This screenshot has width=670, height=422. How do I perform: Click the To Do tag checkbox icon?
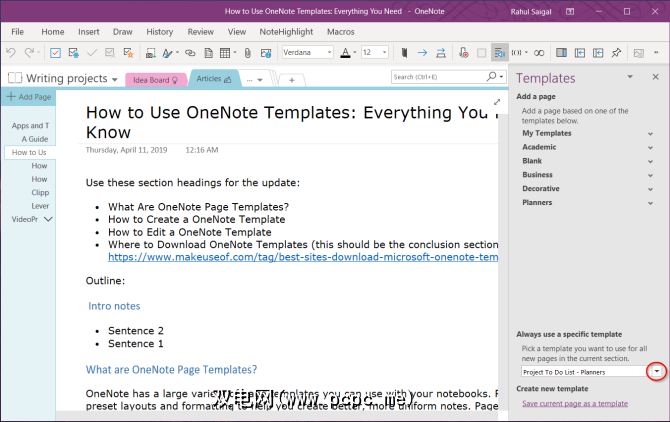coord(56,52)
